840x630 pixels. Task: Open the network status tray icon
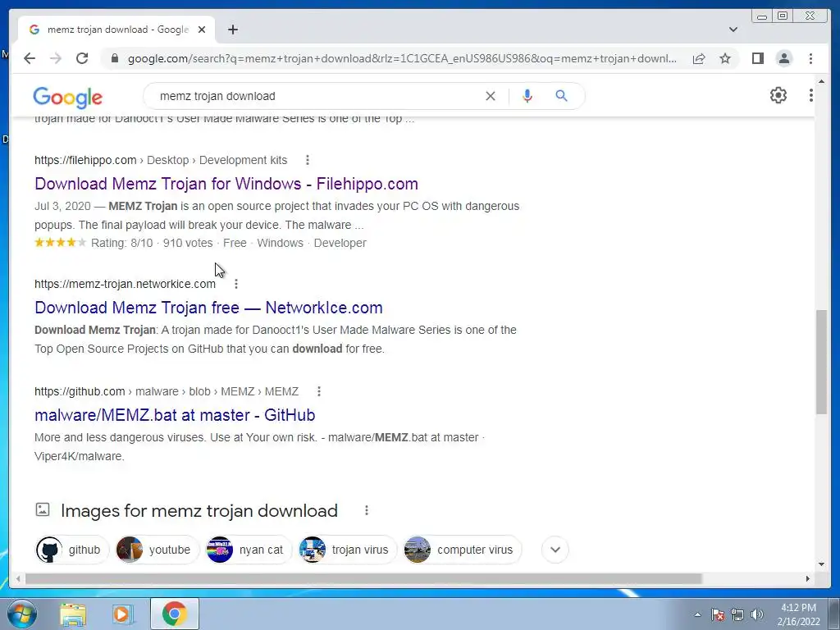point(737,614)
